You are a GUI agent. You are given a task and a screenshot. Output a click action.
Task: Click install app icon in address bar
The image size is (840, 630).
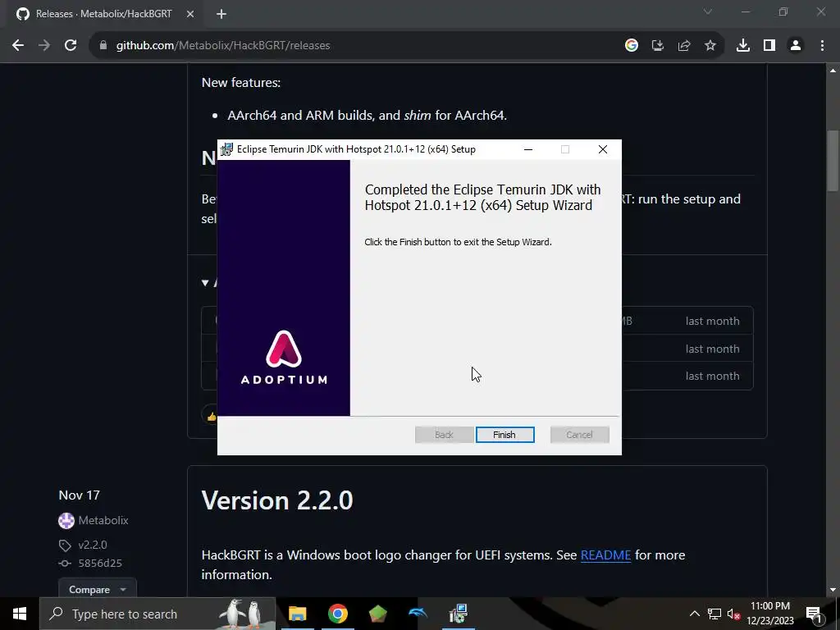[x=658, y=46]
